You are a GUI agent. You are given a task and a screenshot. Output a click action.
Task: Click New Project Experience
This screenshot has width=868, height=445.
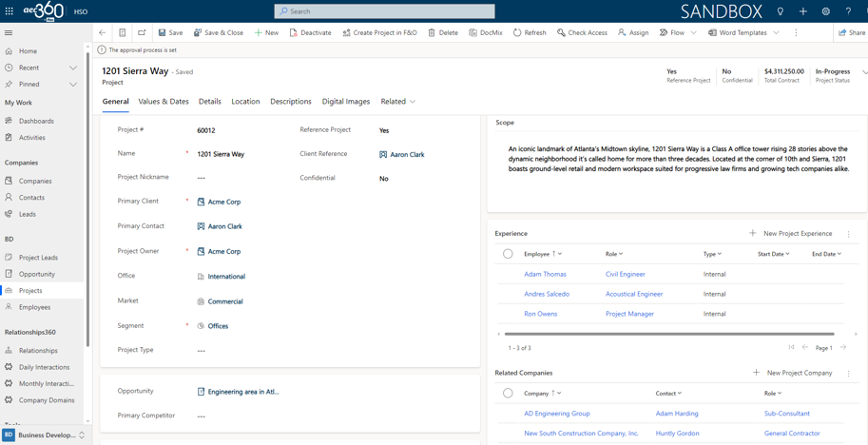click(x=790, y=234)
